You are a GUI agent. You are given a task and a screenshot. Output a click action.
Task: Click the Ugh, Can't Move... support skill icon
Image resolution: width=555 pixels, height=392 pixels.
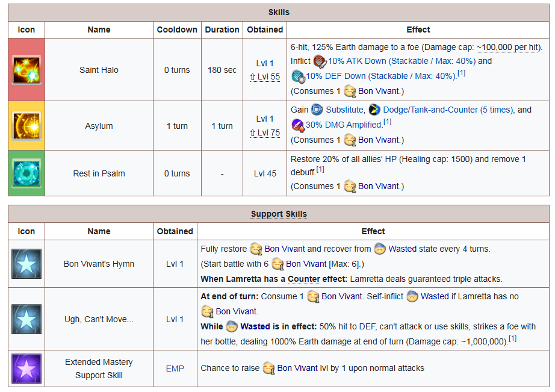26,319
